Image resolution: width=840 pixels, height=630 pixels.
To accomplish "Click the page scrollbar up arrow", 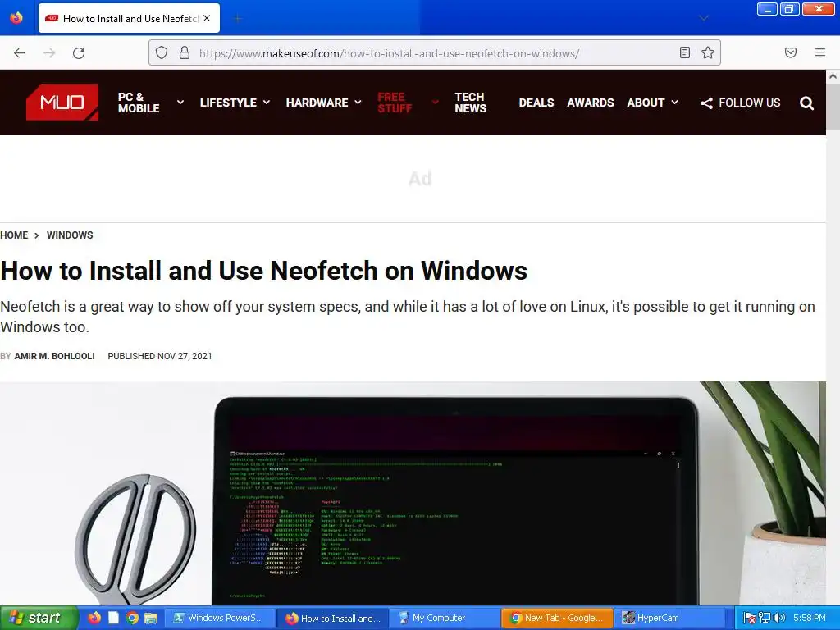I will [833, 76].
